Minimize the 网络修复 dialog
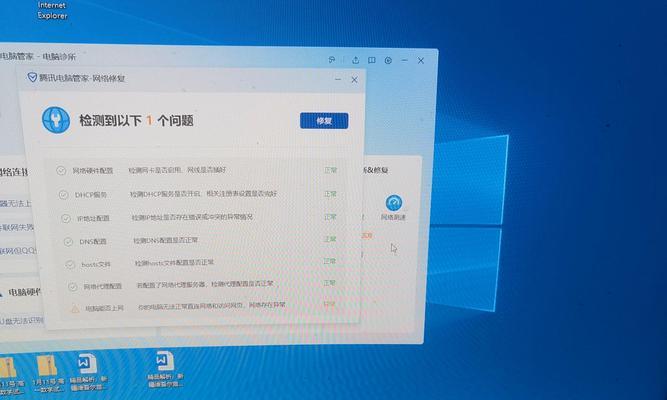 (x=338, y=79)
